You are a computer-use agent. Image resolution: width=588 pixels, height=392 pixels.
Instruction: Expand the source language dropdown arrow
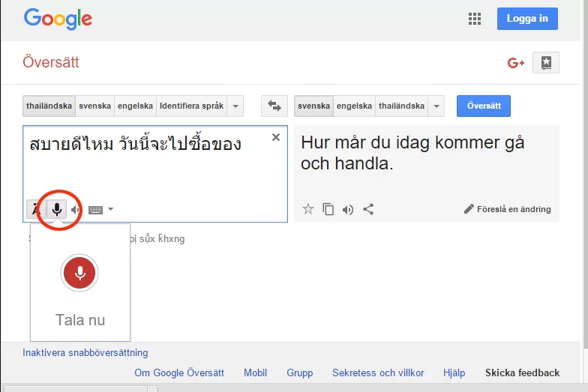(x=235, y=106)
